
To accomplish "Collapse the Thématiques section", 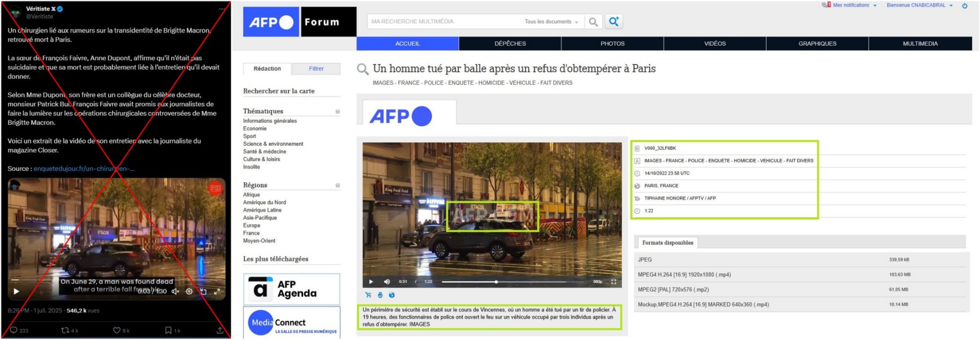I will point(337,111).
